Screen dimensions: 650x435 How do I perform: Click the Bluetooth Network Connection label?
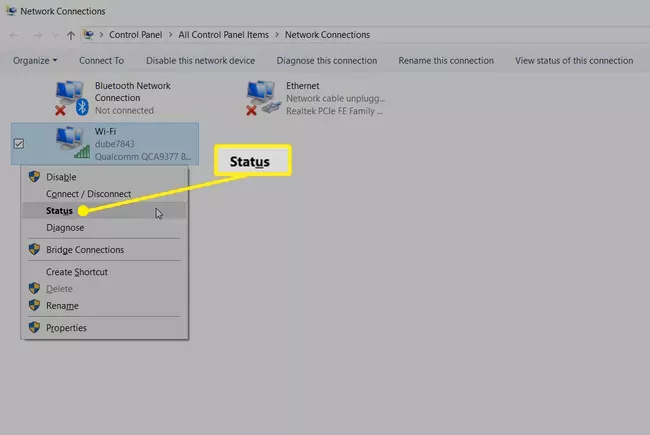point(133,92)
